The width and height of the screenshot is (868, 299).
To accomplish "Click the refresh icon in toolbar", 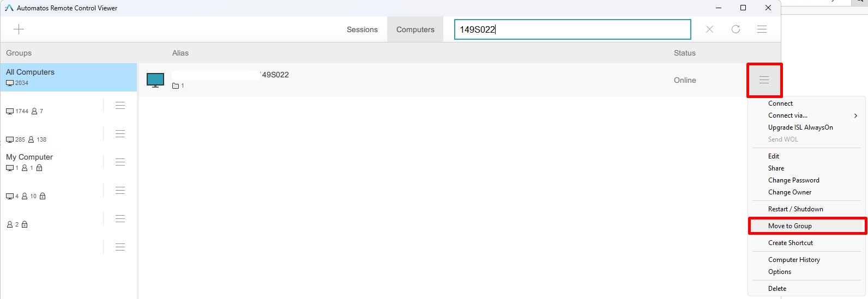I will 736,29.
